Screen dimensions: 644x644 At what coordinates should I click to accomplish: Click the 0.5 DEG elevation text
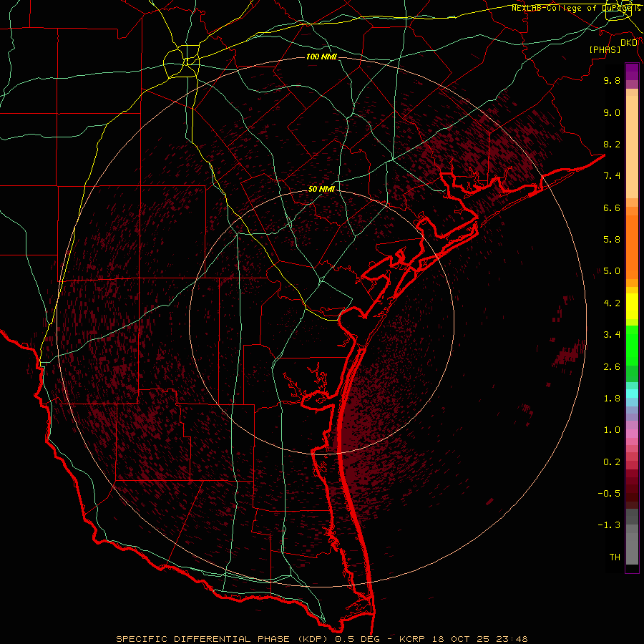[359, 639]
